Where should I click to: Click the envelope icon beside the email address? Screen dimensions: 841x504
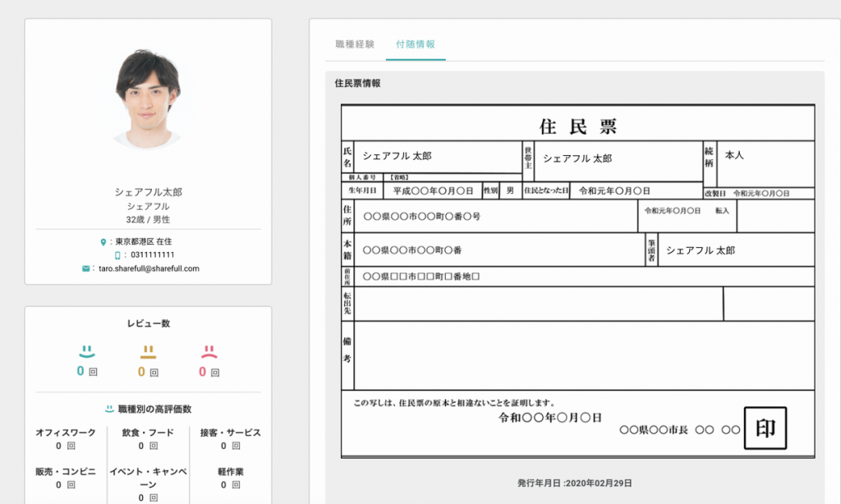click(x=85, y=268)
